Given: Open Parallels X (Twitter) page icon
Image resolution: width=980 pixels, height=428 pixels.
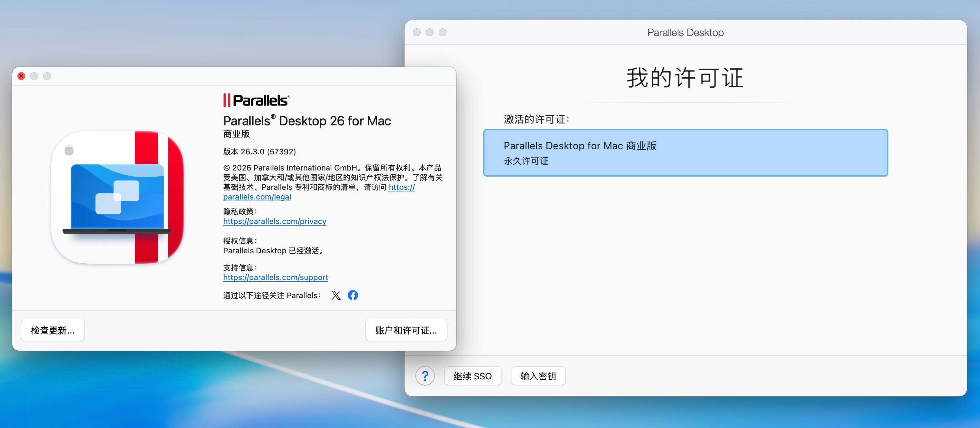Looking at the screenshot, I should pyautogui.click(x=335, y=295).
